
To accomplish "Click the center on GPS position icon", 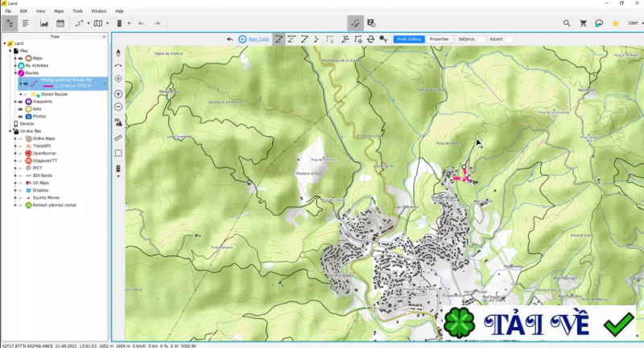I will tap(118, 78).
